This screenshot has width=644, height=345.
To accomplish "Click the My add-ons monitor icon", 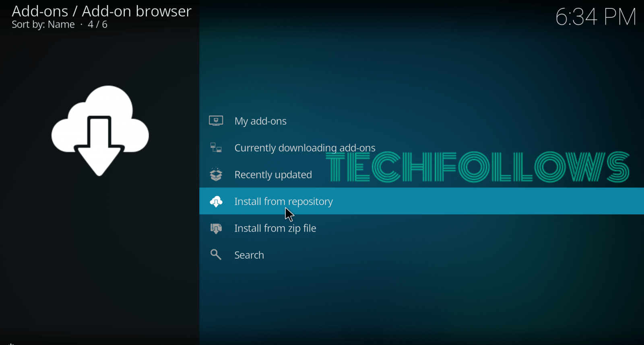I will click(x=216, y=121).
